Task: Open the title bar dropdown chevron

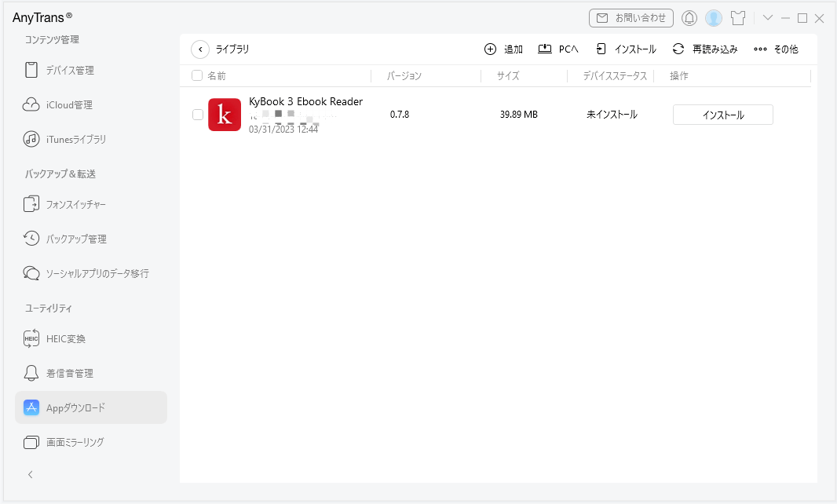Action: click(x=768, y=17)
